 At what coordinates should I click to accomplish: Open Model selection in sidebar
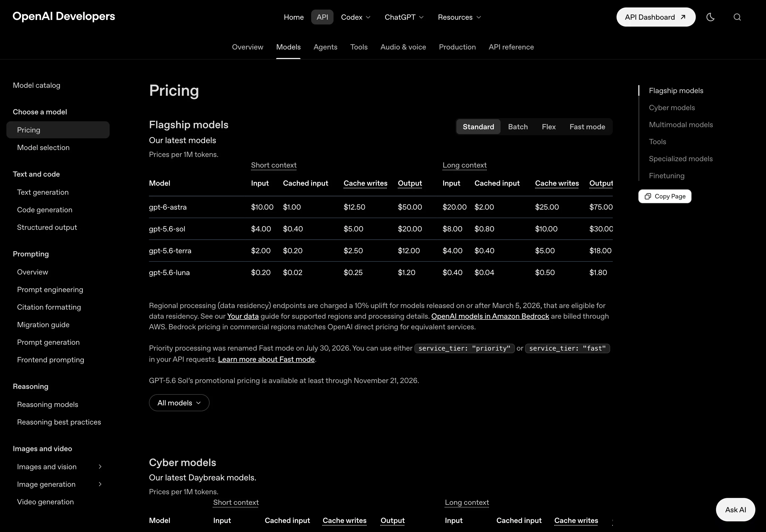pos(43,147)
